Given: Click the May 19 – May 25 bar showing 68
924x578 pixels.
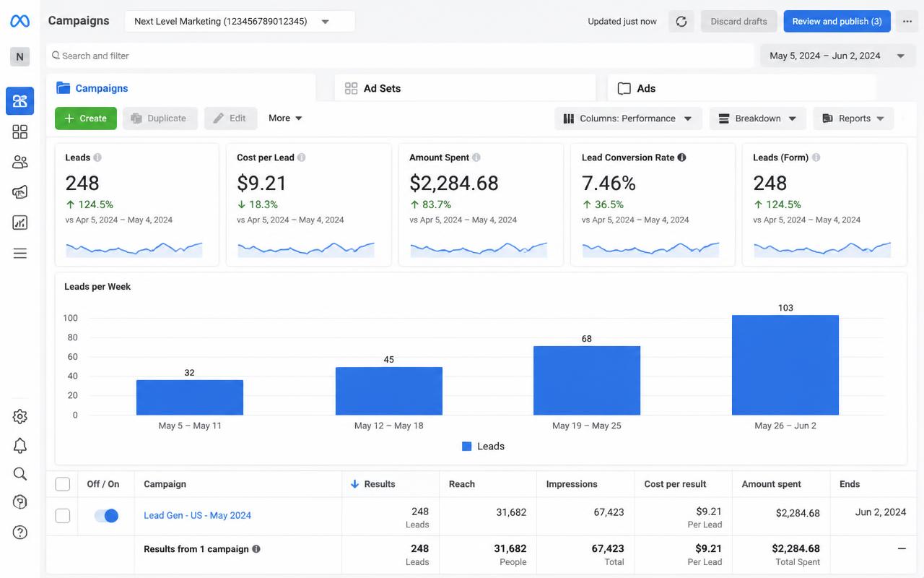Looking at the screenshot, I should tap(587, 381).
